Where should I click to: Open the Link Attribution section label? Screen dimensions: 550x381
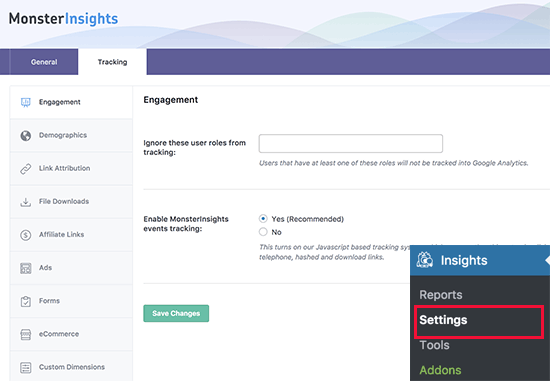coord(65,168)
